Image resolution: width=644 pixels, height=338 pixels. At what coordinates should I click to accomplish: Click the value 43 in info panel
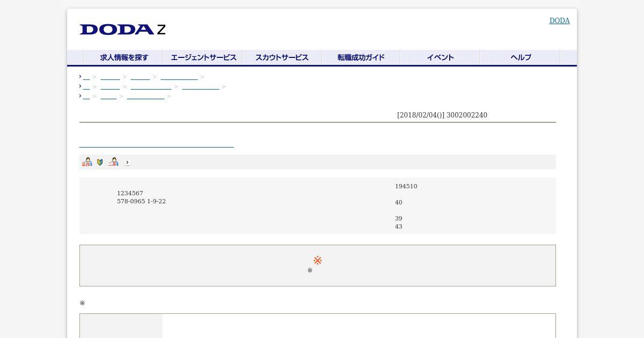(399, 226)
